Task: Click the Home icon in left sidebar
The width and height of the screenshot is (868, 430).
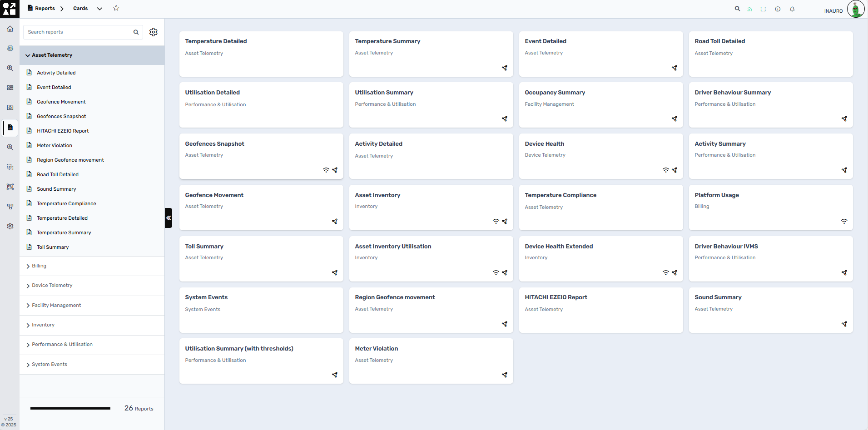Action: pyautogui.click(x=10, y=29)
